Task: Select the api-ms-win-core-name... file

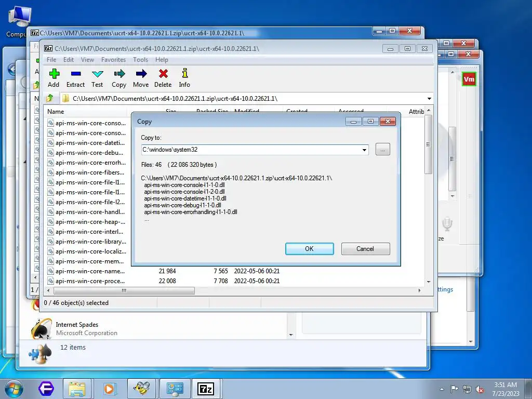Action: (x=86, y=271)
